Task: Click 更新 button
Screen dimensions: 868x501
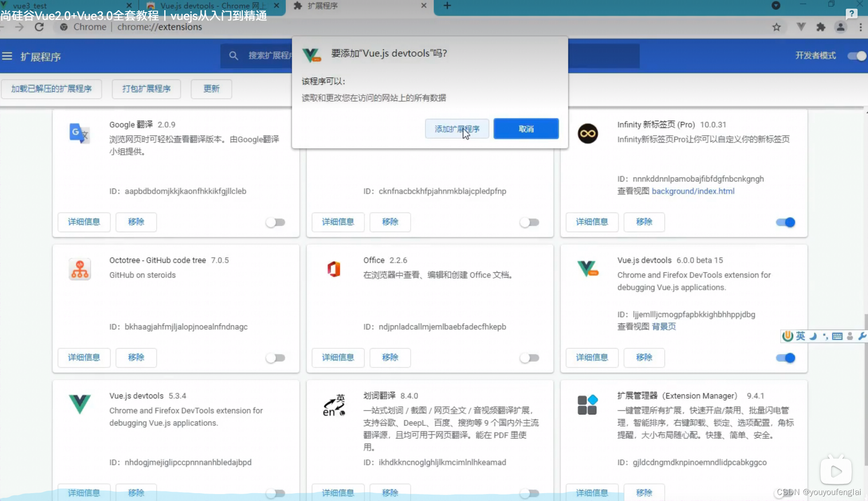Action: tap(211, 89)
